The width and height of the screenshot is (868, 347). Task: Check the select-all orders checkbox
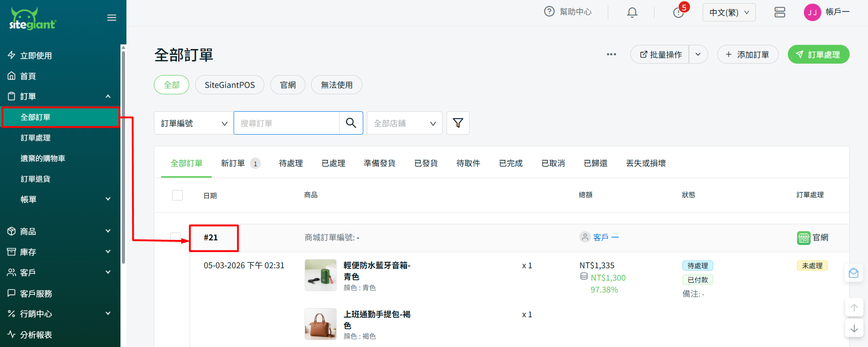(x=177, y=195)
